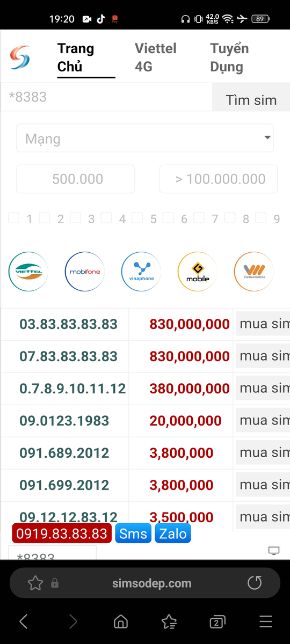The height and width of the screenshot is (644, 290).
Task: Open sim number 07.83.83.83.83
Action: pyautogui.click(x=68, y=356)
